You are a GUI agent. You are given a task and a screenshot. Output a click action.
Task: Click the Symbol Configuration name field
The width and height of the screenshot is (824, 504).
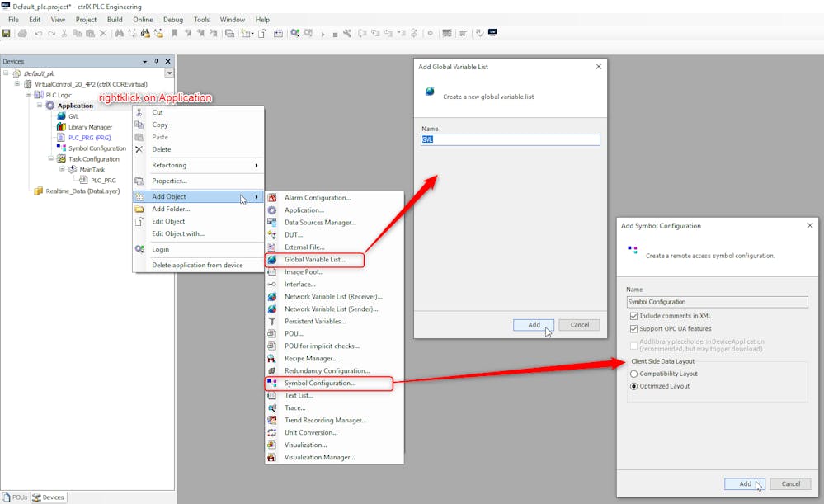pyautogui.click(x=718, y=302)
